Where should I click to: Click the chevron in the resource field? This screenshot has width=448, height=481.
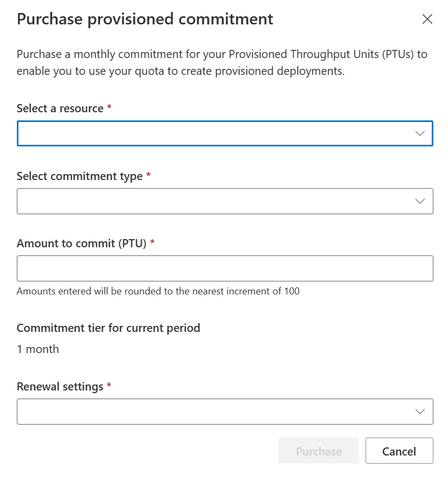click(x=420, y=133)
